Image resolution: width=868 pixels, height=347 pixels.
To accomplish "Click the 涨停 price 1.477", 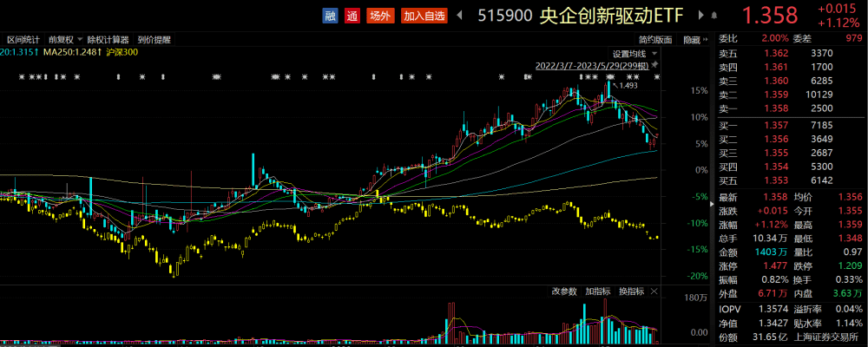I will point(775,265).
